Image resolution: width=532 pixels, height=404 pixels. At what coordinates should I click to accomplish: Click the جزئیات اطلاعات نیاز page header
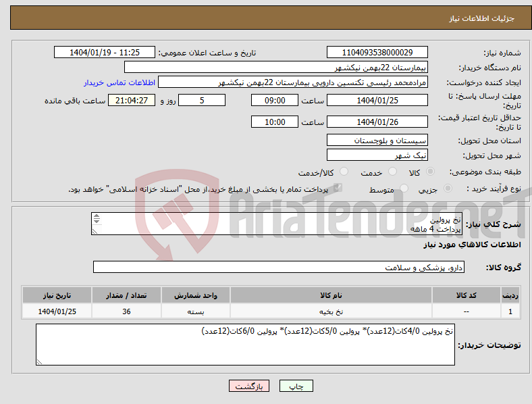tap(482, 18)
